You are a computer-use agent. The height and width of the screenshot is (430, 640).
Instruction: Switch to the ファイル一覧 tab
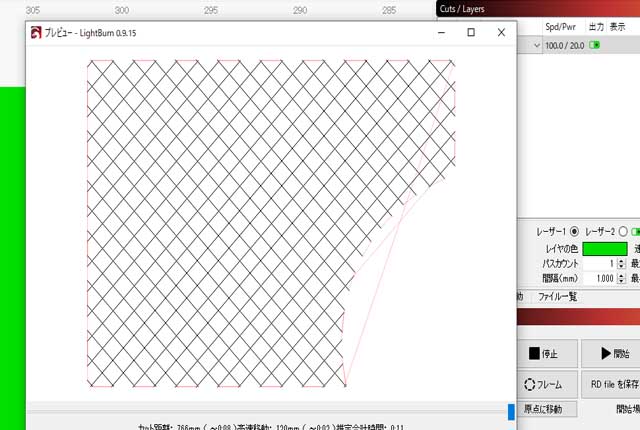tap(557, 297)
